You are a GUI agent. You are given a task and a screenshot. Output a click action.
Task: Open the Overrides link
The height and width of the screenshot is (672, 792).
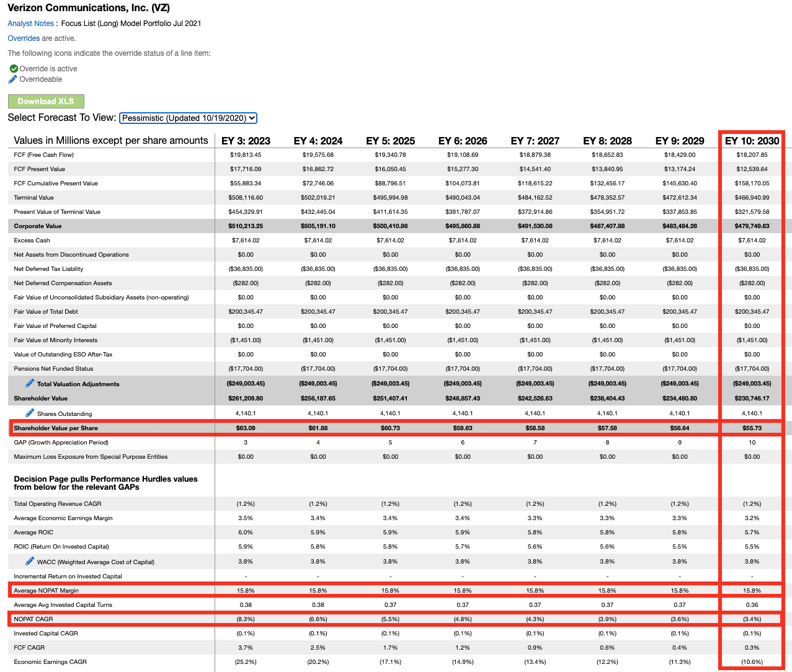pos(24,38)
